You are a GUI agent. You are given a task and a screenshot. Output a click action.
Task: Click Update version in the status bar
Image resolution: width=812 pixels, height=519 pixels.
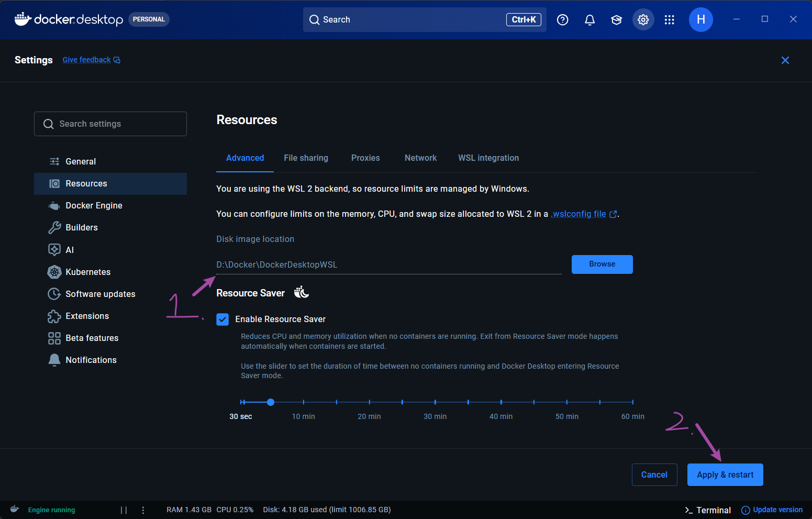click(772, 510)
